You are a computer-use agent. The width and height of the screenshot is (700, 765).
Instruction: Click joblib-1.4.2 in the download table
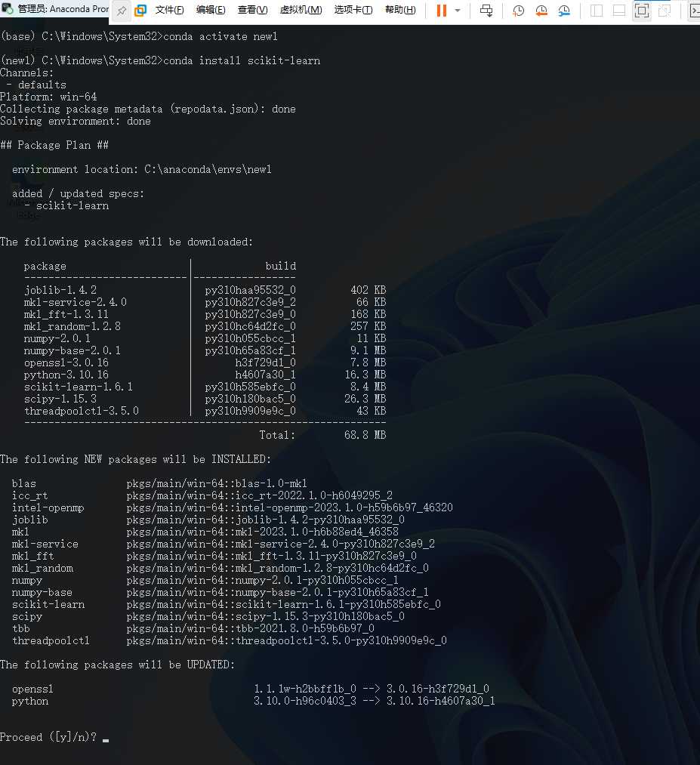point(60,290)
